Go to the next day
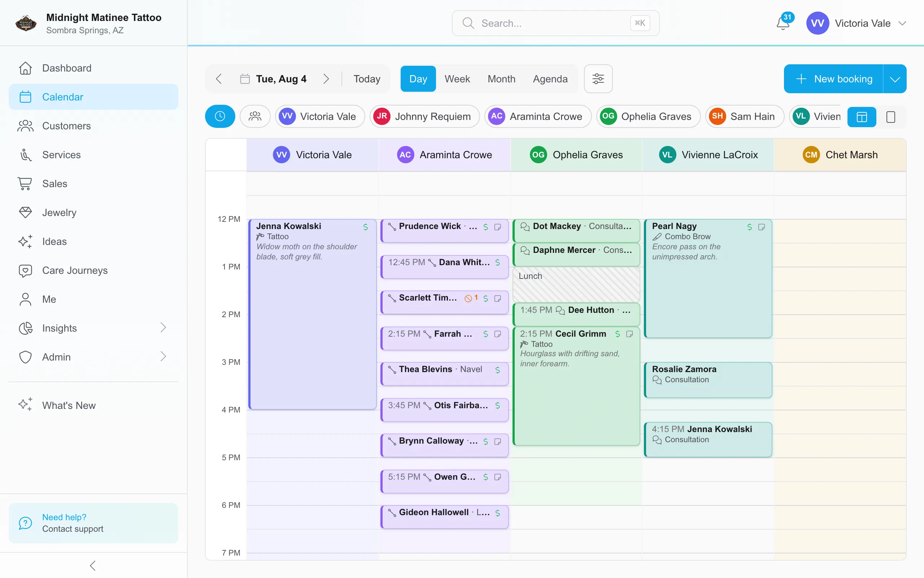 tap(326, 79)
